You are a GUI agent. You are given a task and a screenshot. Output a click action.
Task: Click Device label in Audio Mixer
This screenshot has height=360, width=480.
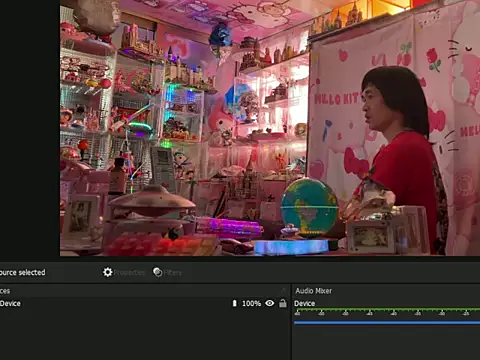[304, 303]
